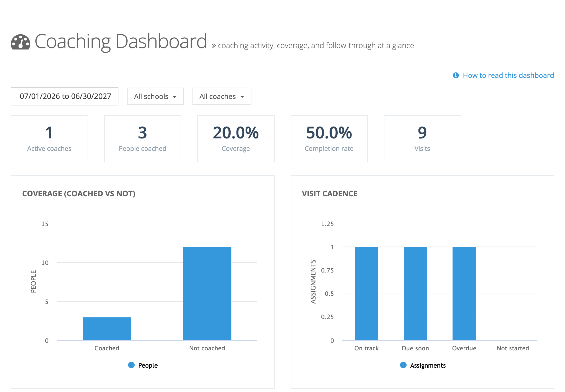The height and width of the screenshot is (392, 565).
Task: Click the Coached axis label
Action: point(107,348)
